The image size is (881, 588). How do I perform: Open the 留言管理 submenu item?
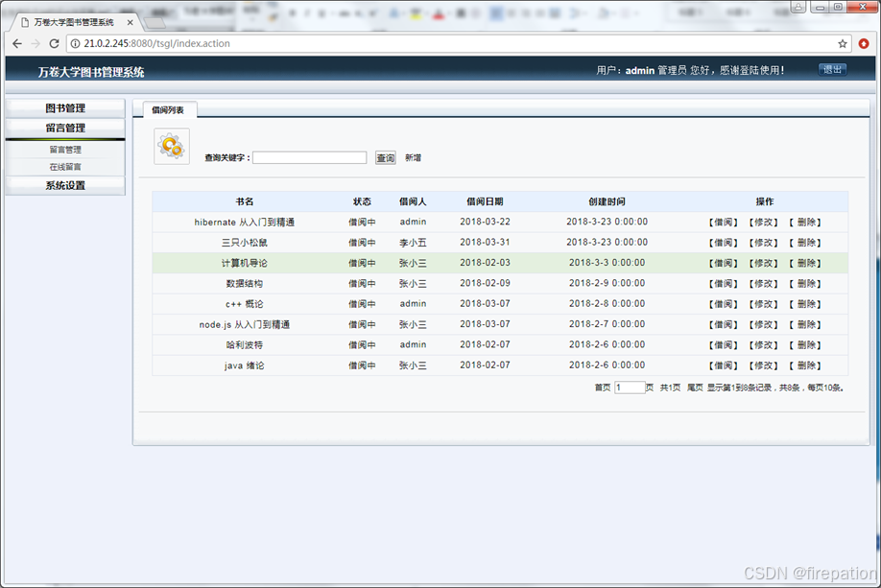[x=65, y=150]
